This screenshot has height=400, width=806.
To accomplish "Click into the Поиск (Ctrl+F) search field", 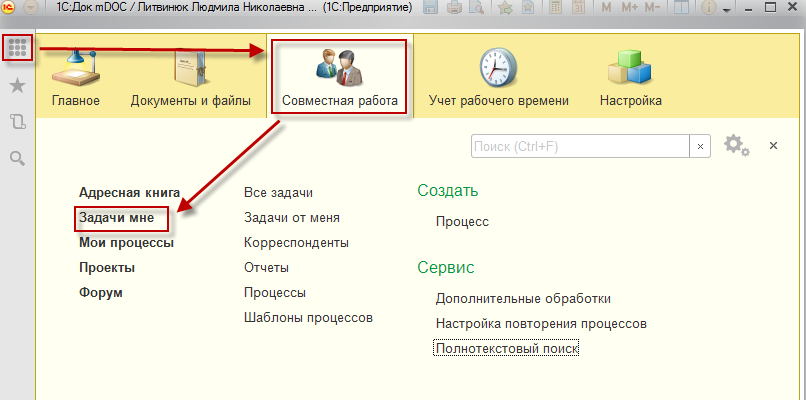I will click(580, 146).
